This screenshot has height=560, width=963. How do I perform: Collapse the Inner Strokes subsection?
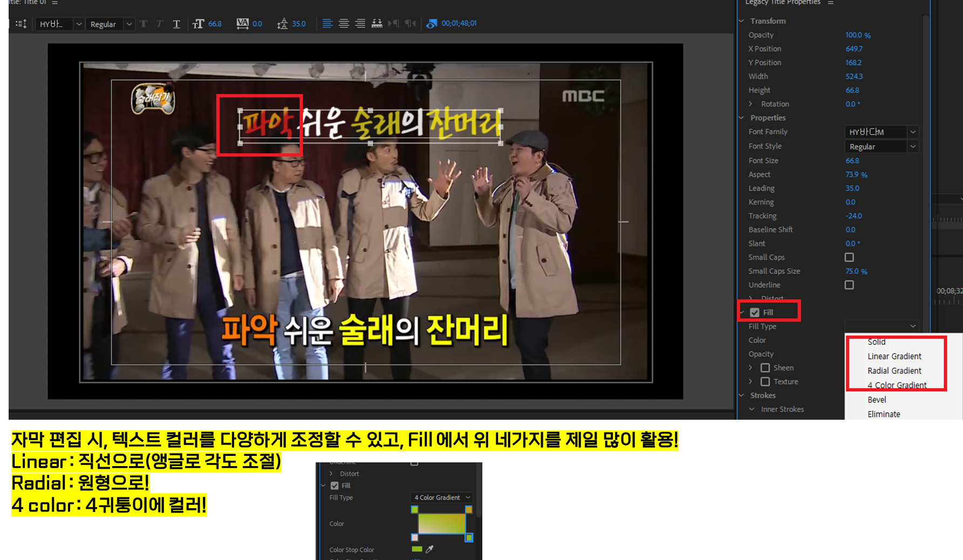[x=752, y=409]
